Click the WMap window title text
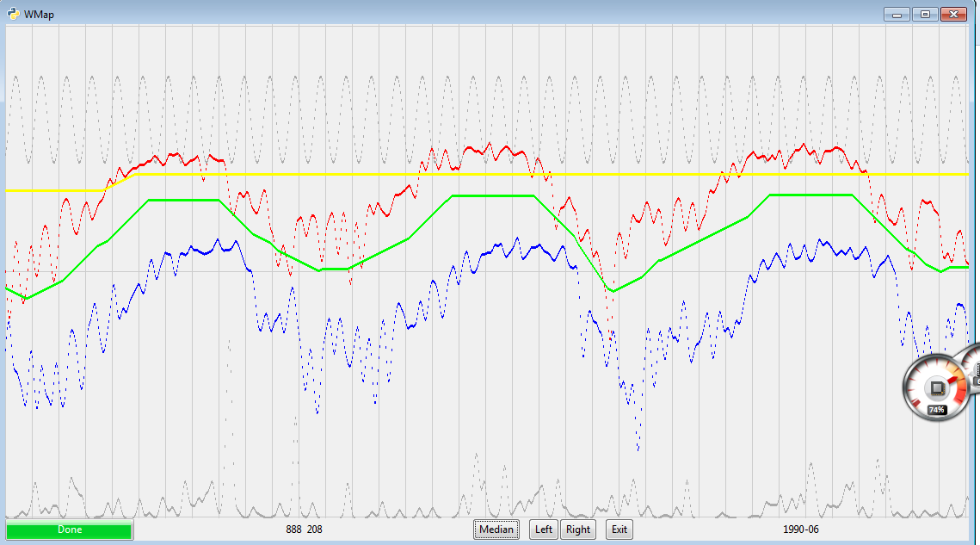The image size is (980, 545). (x=39, y=15)
